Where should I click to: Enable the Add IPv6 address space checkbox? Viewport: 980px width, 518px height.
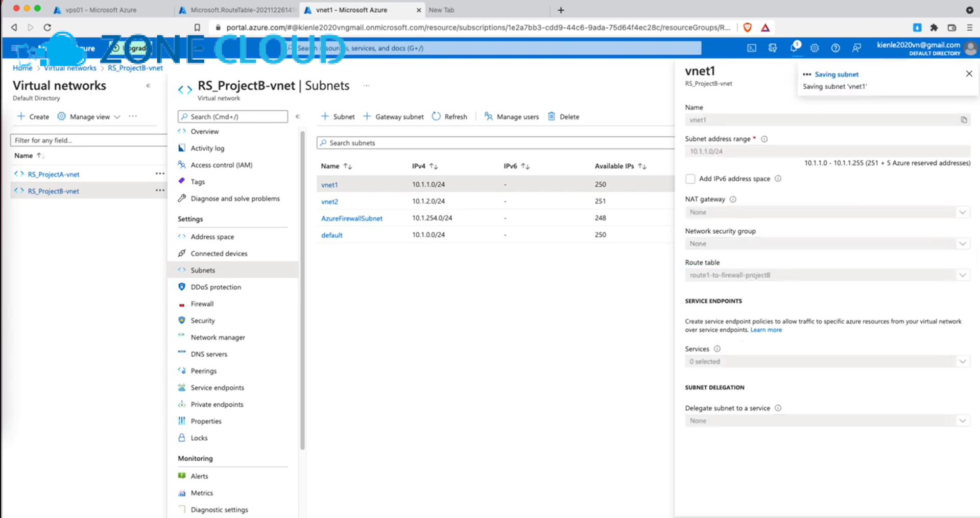(690, 179)
